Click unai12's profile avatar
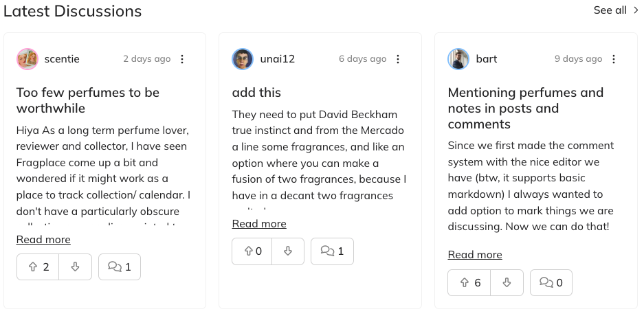 [243, 59]
